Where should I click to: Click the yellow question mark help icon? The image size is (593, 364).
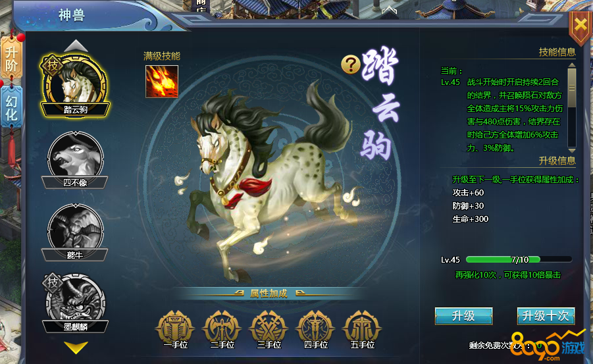351,65
